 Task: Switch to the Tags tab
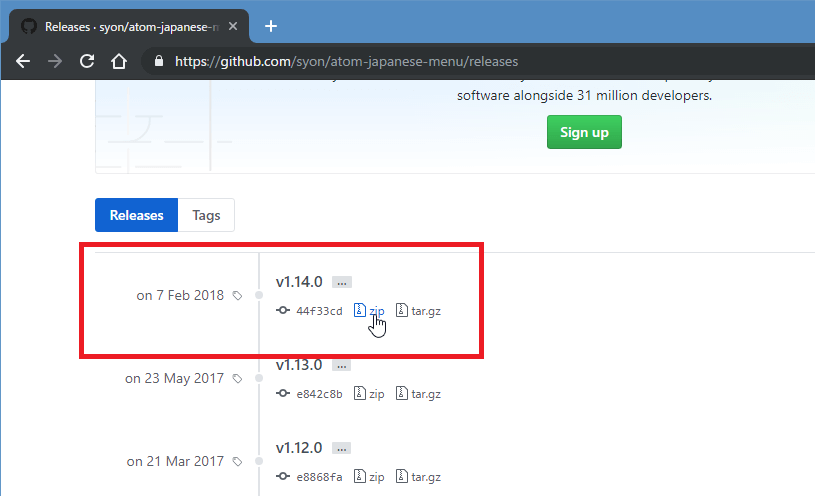[206, 215]
